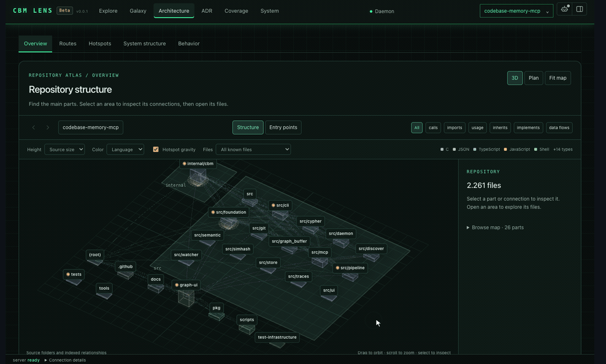The width and height of the screenshot is (606, 364).
Task: Expand Connection details in status bar
Action: pyautogui.click(x=65, y=360)
